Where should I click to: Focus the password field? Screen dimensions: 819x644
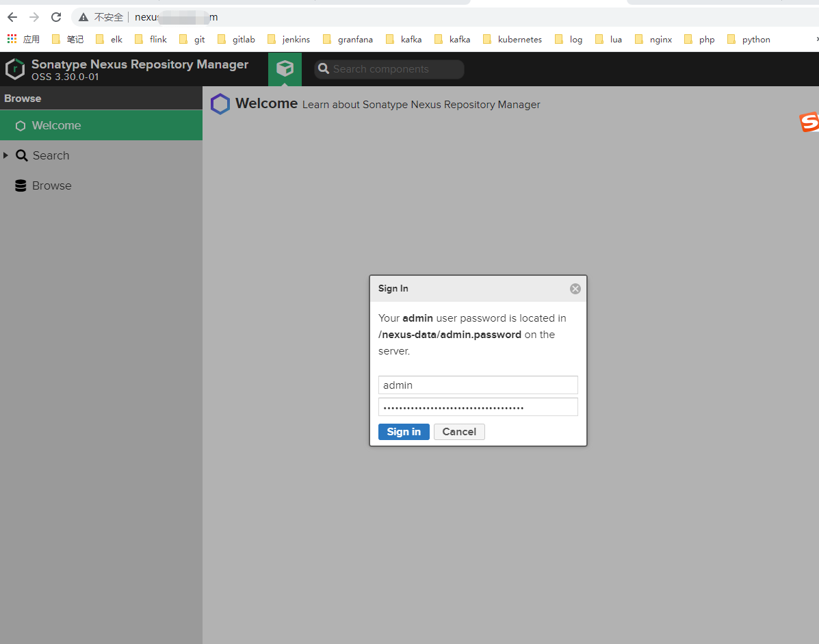click(x=478, y=407)
